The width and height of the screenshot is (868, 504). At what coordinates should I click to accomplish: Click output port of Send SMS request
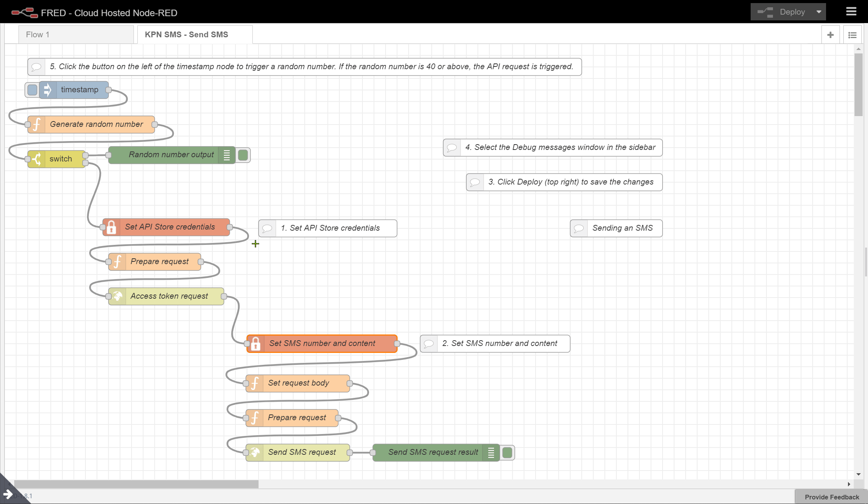point(350,453)
